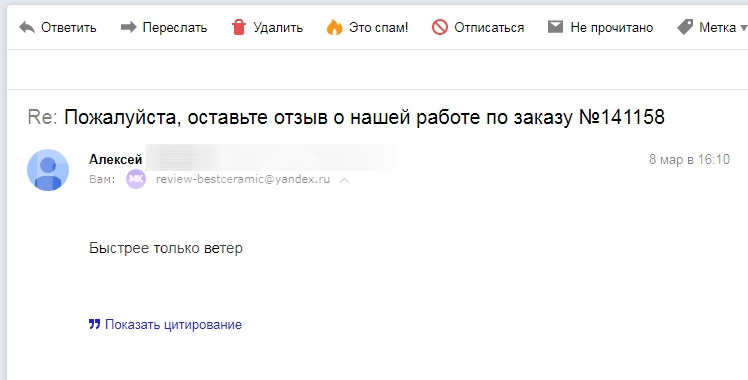Click the envelope unread icon
The height and width of the screenshot is (380, 748).
(555, 27)
